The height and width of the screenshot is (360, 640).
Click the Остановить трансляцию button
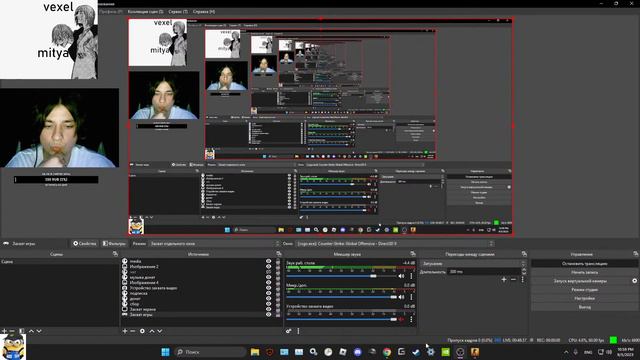tap(584, 264)
